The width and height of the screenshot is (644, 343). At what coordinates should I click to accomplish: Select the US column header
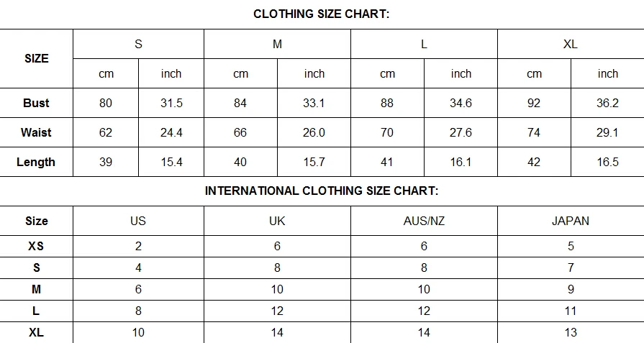(138, 221)
